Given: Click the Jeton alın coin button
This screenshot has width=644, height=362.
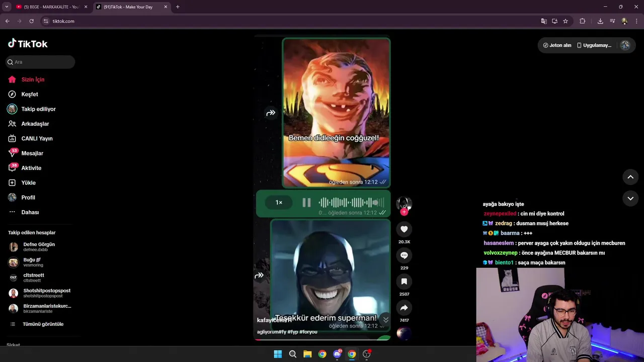Looking at the screenshot, I should (x=557, y=45).
